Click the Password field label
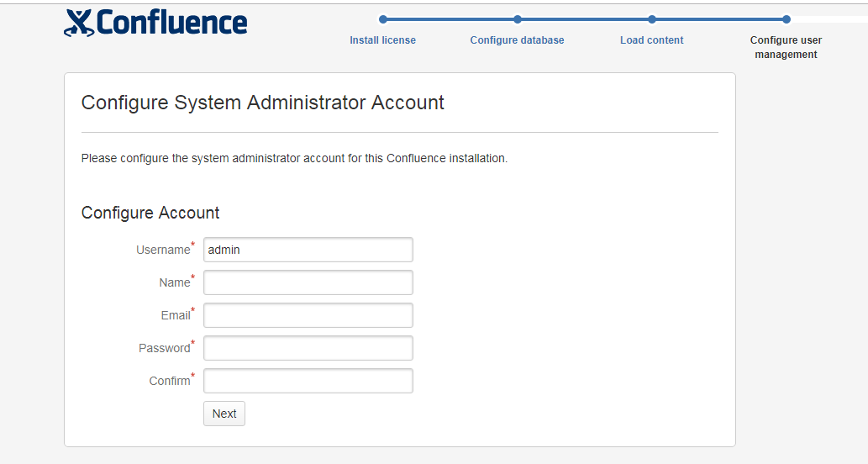 click(165, 348)
